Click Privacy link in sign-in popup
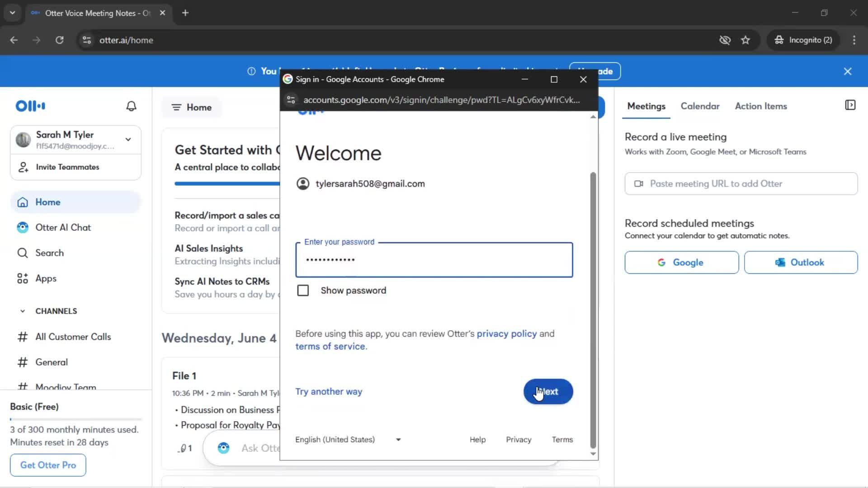The width and height of the screenshot is (868, 488). tap(519, 440)
